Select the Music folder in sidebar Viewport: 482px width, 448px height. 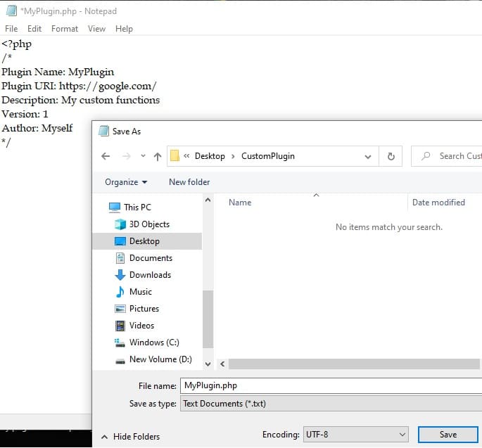coord(140,292)
